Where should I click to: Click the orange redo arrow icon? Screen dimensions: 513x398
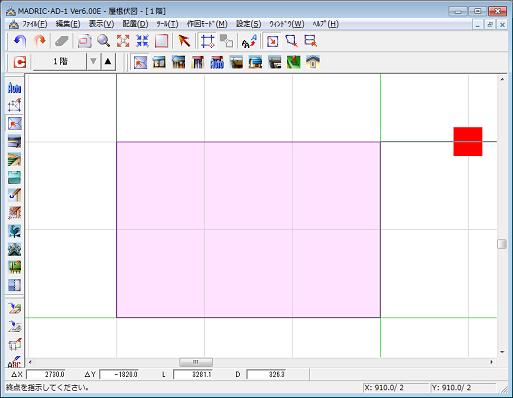[x=40, y=41]
